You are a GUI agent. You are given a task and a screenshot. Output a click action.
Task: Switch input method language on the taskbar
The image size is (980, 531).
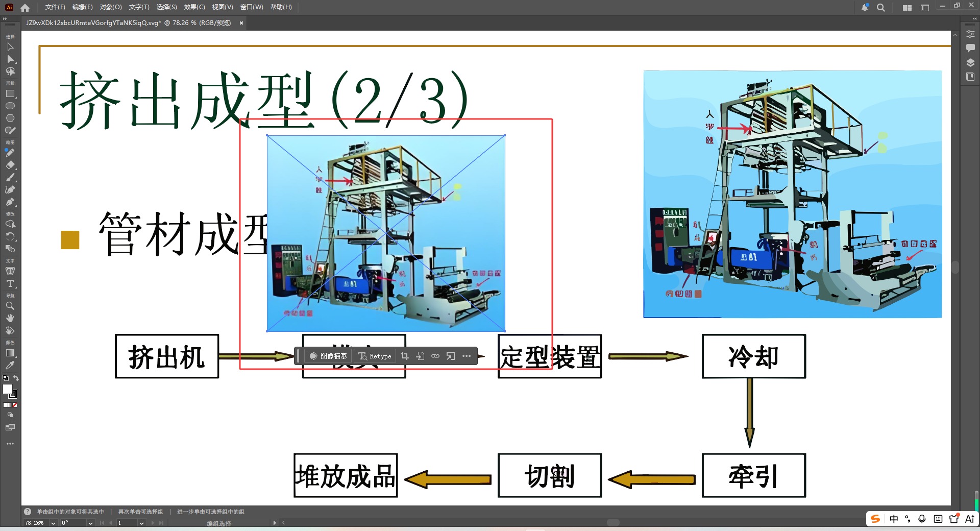tap(893, 518)
